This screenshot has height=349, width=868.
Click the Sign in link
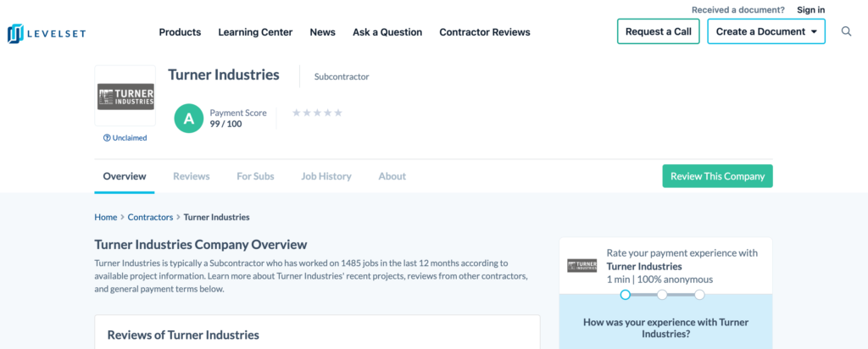tap(810, 10)
